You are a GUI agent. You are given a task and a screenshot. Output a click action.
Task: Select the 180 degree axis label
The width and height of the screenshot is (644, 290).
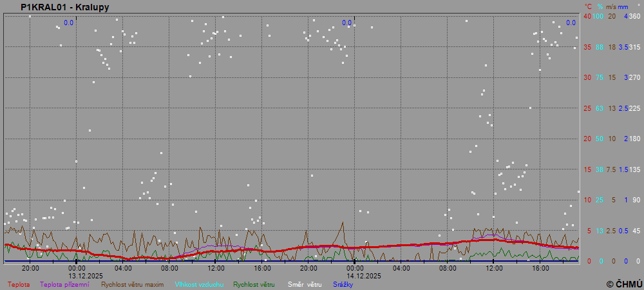click(x=634, y=139)
